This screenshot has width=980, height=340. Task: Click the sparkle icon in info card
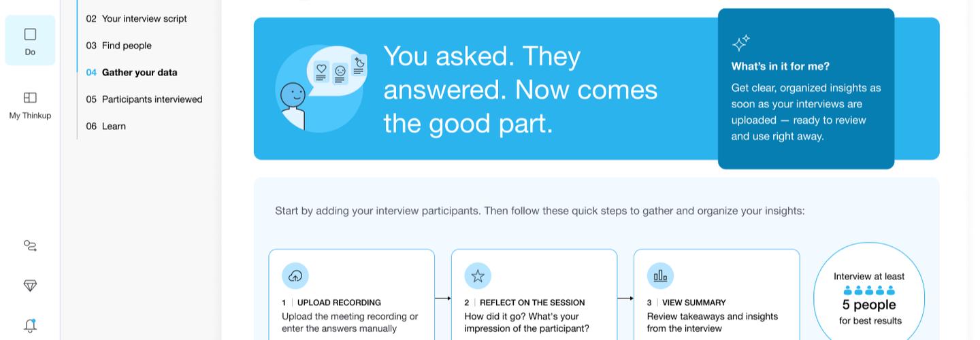click(740, 43)
